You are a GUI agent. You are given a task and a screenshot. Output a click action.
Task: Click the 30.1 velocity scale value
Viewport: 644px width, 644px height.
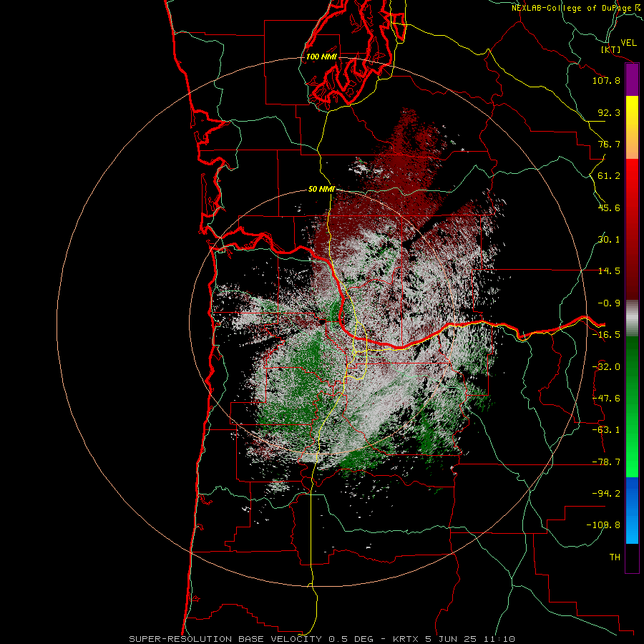pos(609,240)
